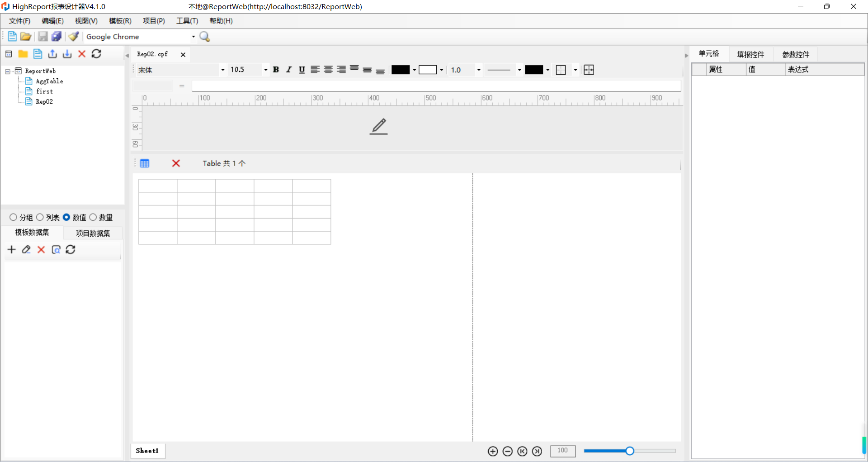The image size is (868, 462).
Task: Click the magnifier preview icon
Action: 205,37
